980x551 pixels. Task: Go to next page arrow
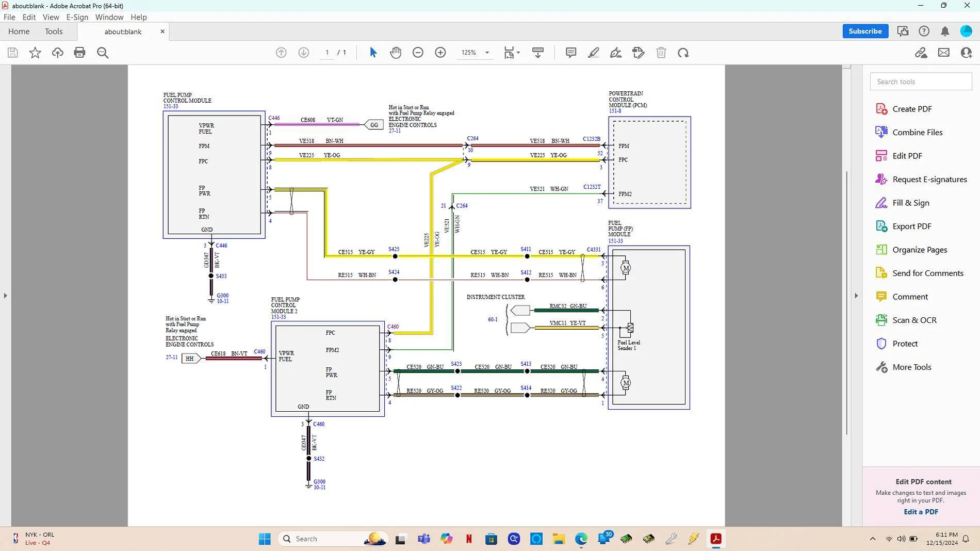(304, 53)
